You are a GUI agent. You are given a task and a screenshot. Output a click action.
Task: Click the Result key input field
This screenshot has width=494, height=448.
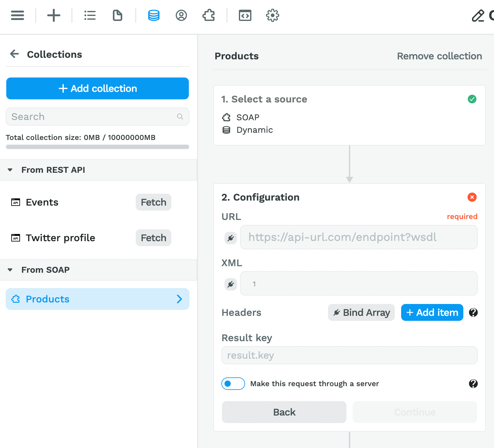pos(349,355)
